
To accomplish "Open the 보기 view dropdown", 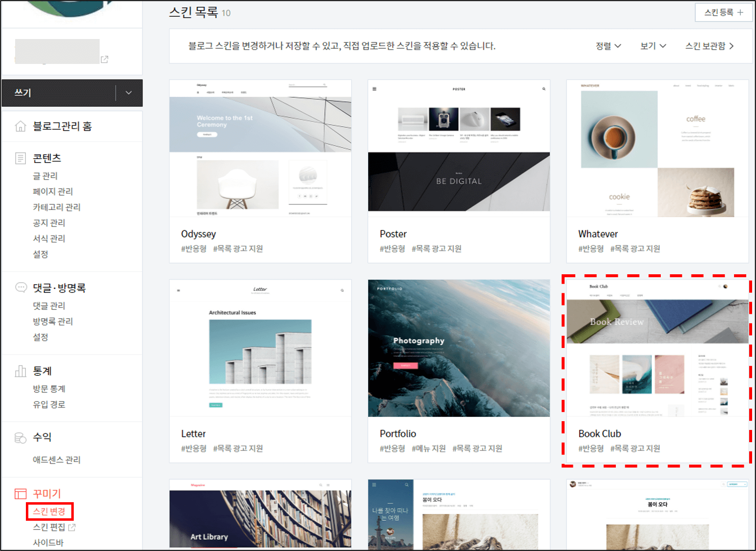I will pos(652,45).
